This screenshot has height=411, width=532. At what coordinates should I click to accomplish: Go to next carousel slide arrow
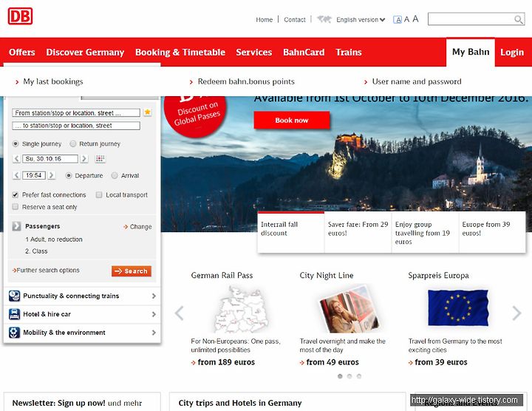pos(516,313)
